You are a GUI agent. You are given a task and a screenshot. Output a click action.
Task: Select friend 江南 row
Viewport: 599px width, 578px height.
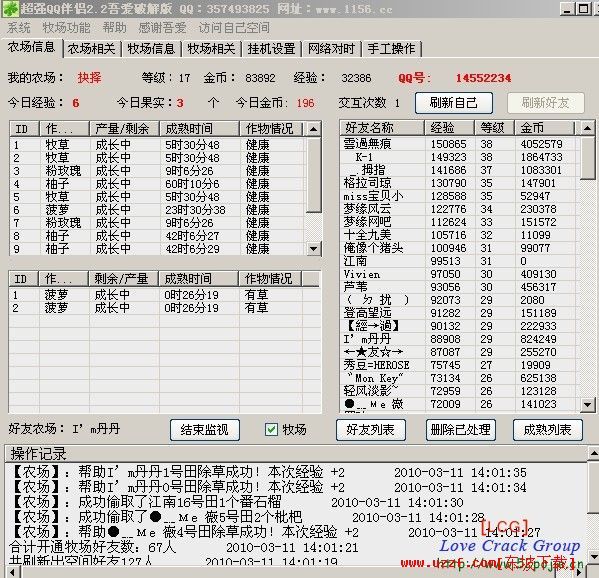coord(460,261)
